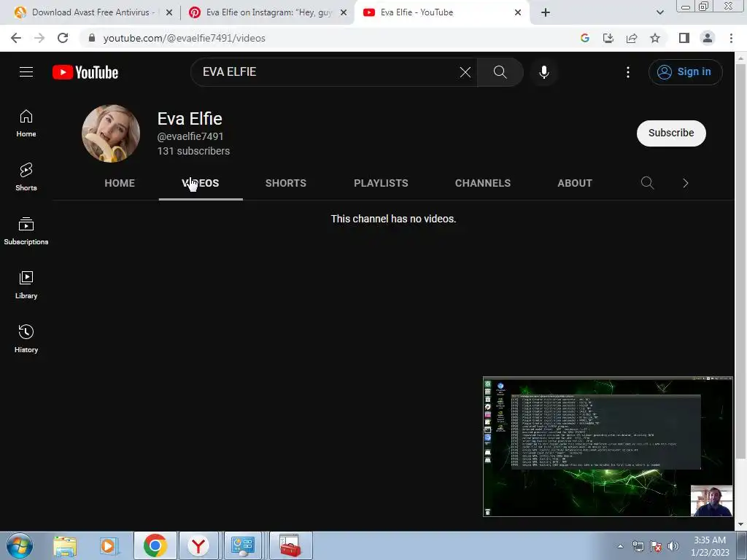Open the Control Panel taskbar icon
Screen dimensions: 747x560
click(243, 545)
